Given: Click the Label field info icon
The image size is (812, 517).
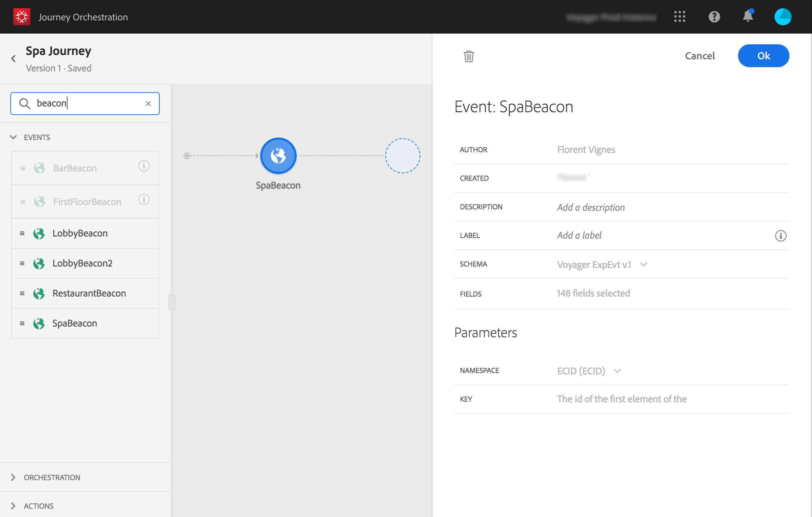Looking at the screenshot, I should pyautogui.click(x=781, y=236).
